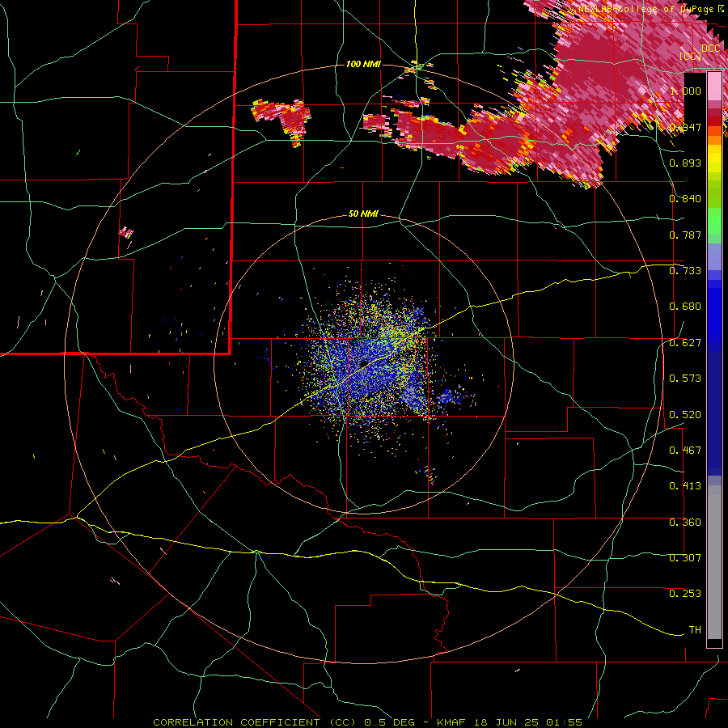
Task: Click the 0.573 color scale label
Action: [685, 379]
